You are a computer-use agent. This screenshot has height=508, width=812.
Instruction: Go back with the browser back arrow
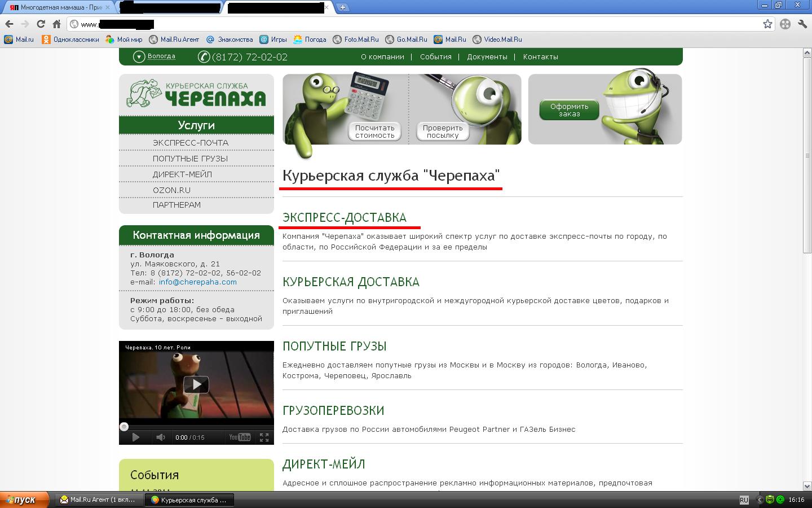point(9,24)
